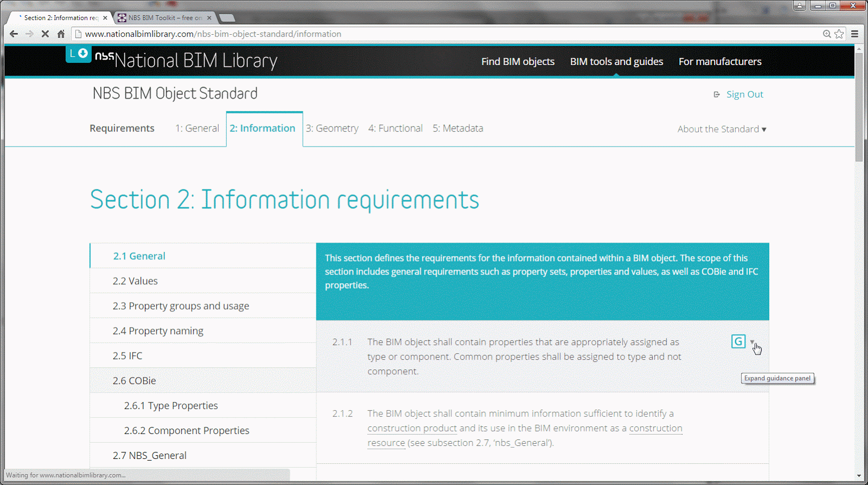
Task: Click the browser back arrow
Action: pos(14,34)
